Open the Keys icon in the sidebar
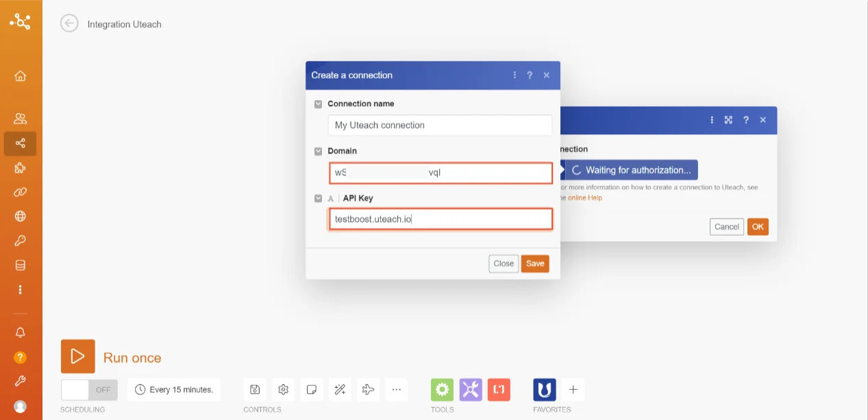The image size is (868, 420). coord(21,240)
